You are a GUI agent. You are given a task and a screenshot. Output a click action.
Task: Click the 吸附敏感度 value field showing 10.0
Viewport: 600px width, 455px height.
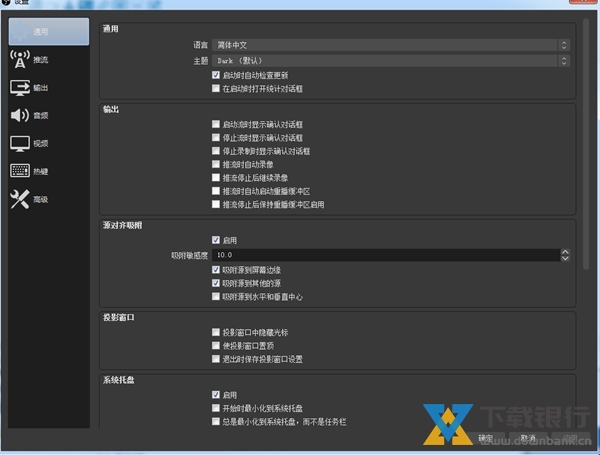[391, 256]
